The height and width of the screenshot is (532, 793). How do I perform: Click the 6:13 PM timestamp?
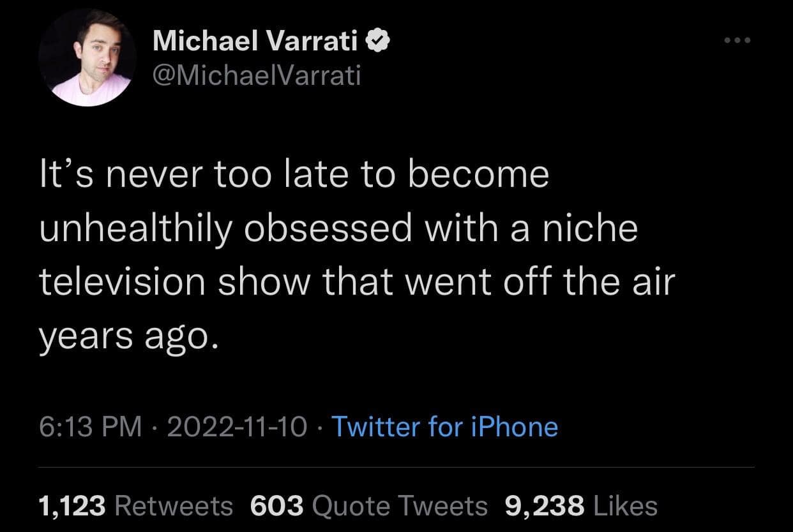click(x=90, y=426)
